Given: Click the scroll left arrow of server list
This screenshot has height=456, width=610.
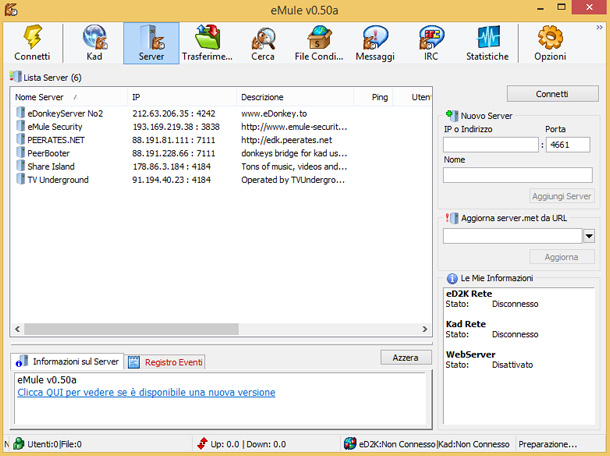Looking at the screenshot, I should coord(18,329).
